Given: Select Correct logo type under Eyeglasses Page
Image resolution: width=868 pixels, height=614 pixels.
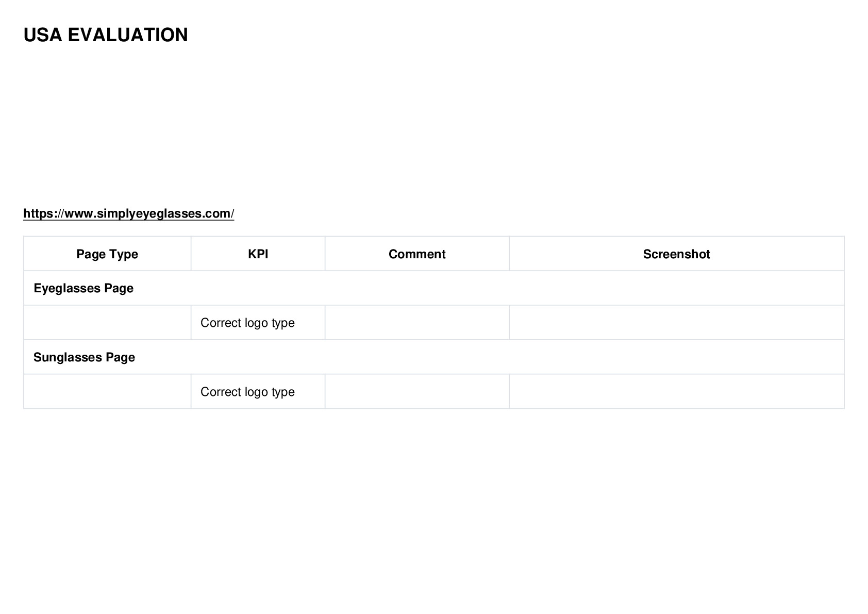Looking at the screenshot, I should pyautogui.click(x=247, y=323).
